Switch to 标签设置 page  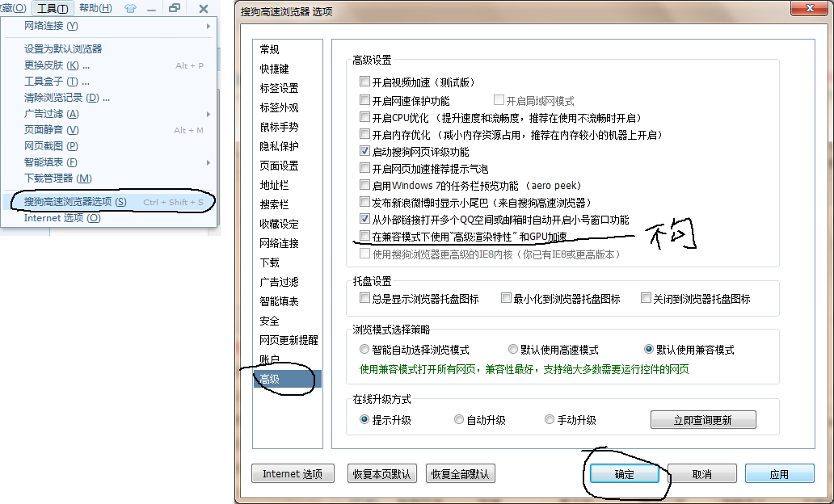[288, 88]
